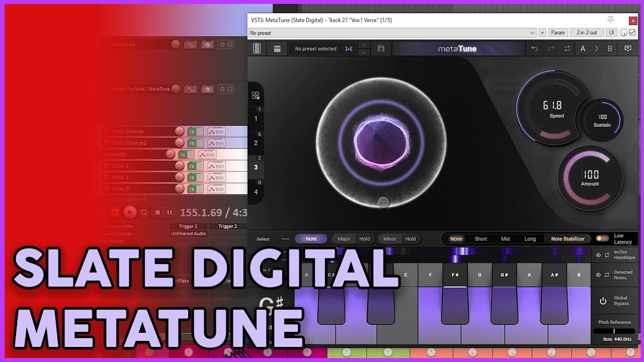Click the plus button beside preset list

coord(542,33)
